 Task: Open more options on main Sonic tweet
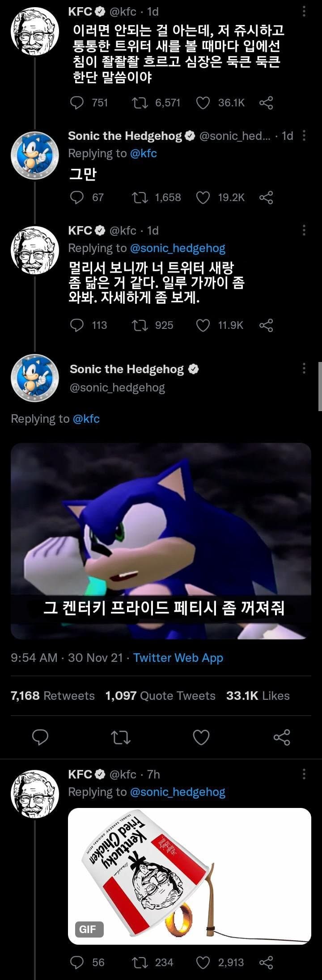304,368
